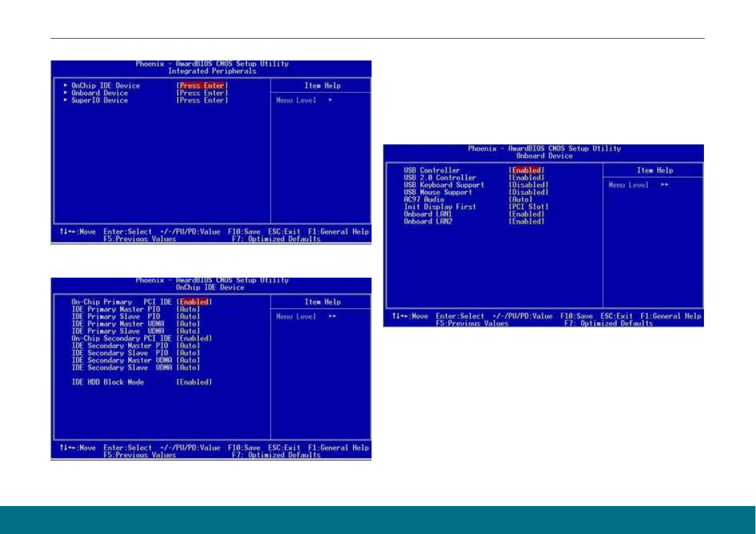Toggle the highlighted Enabled value of USB Controller
Viewport: 756px width, 534px height.
click(527, 170)
